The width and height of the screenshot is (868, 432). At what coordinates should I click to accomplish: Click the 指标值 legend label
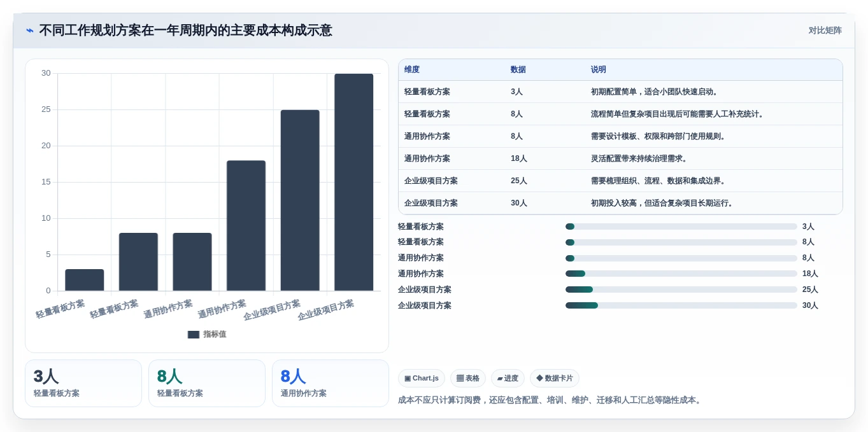tap(215, 335)
